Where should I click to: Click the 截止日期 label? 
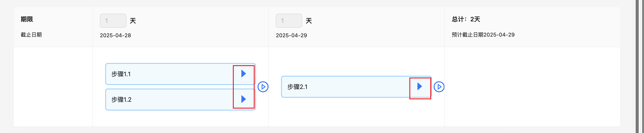tap(31, 35)
